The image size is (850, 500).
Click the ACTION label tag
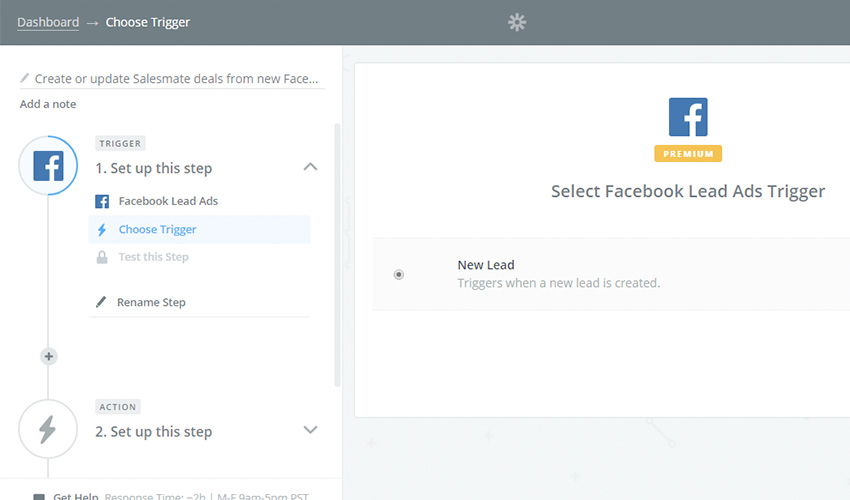point(118,407)
